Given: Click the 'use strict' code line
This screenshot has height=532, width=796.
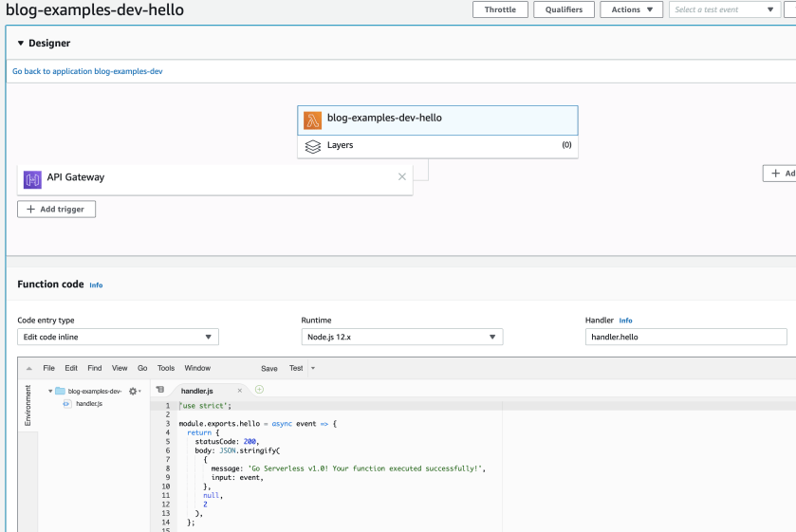Looking at the screenshot, I should (205, 406).
